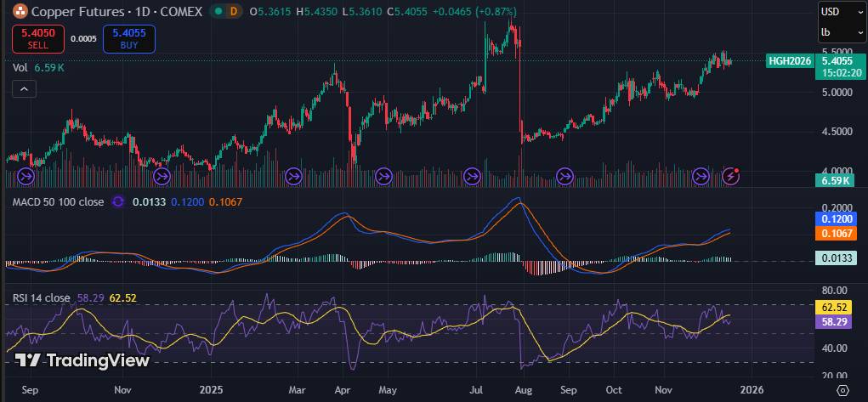Click the rollover marker nearest December 2025
The width and height of the screenshot is (868, 402).
point(701,176)
